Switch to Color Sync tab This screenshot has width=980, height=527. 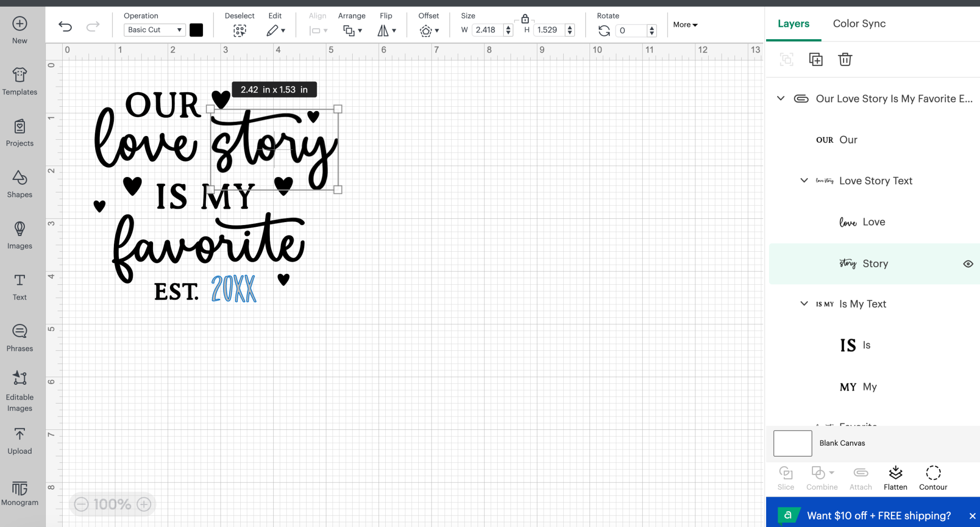[859, 23]
